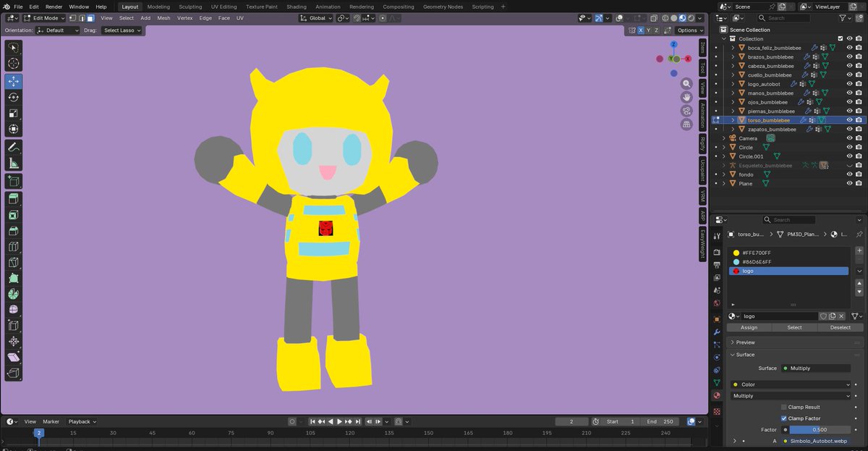Open the File menu
868x451 pixels.
click(18, 7)
